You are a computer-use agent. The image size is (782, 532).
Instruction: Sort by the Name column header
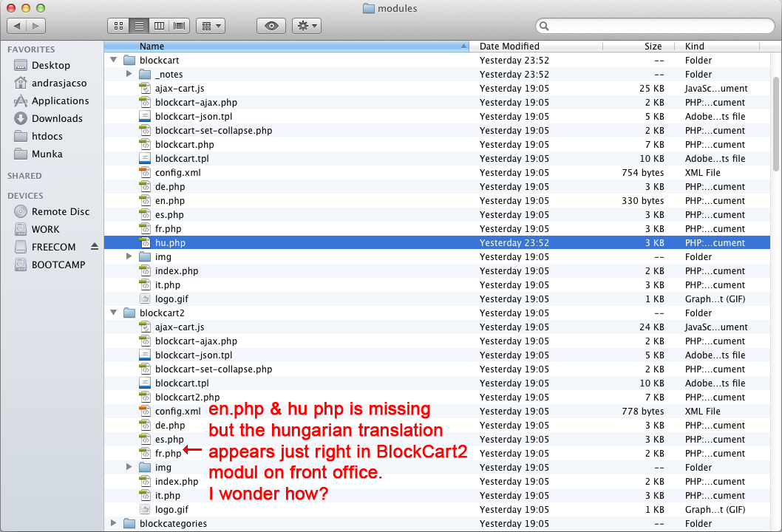click(x=286, y=47)
